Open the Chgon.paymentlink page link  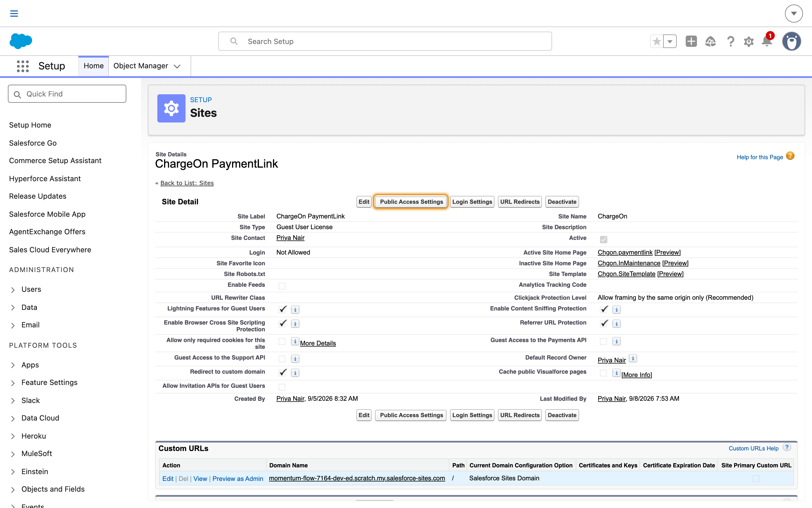pyautogui.click(x=625, y=252)
